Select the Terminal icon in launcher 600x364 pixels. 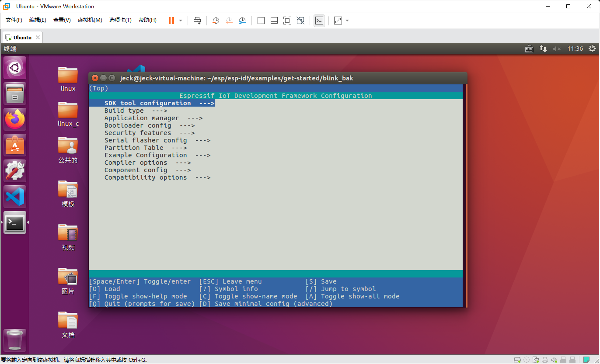15,222
